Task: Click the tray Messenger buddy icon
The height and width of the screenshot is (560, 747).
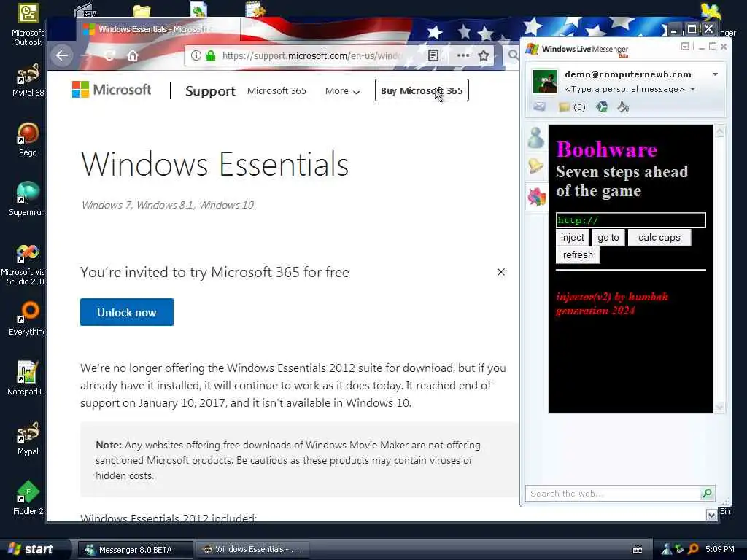Action: click(x=667, y=550)
